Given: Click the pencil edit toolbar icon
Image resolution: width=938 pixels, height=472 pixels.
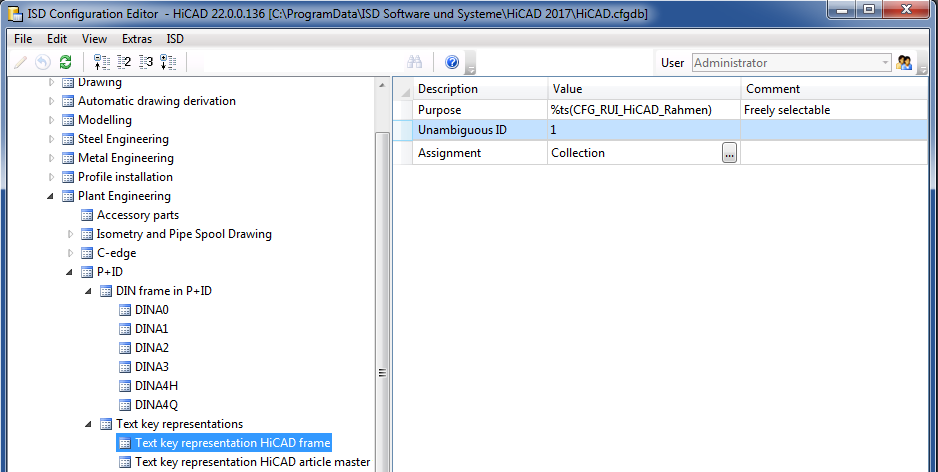Looking at the screenshot, I should pos(20,62).
